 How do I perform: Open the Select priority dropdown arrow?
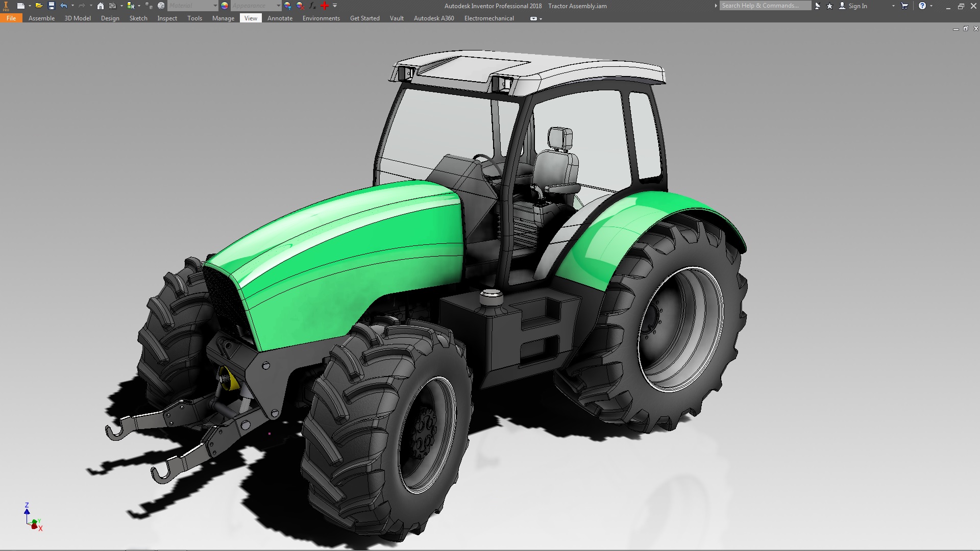pyautogui.click(x=139, y=6)
